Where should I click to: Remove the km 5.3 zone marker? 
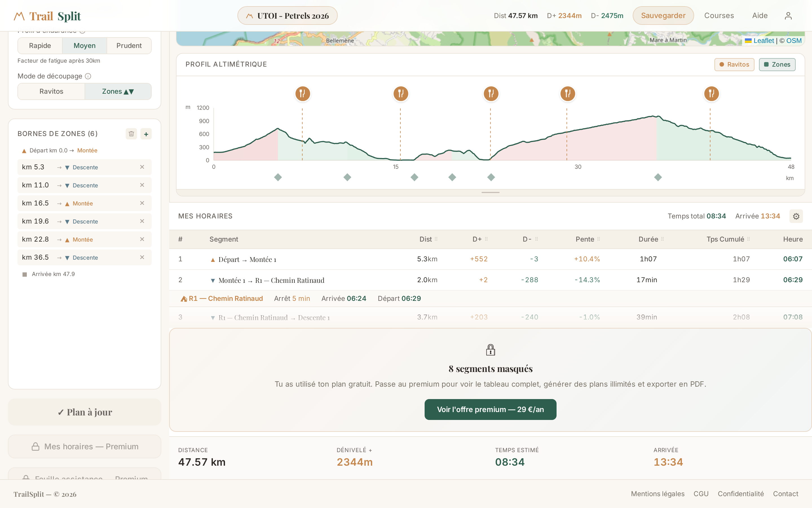tap(142, 167)
